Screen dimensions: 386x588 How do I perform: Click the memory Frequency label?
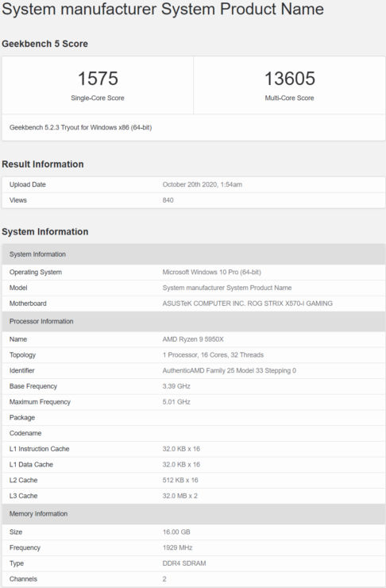point(25,548)
